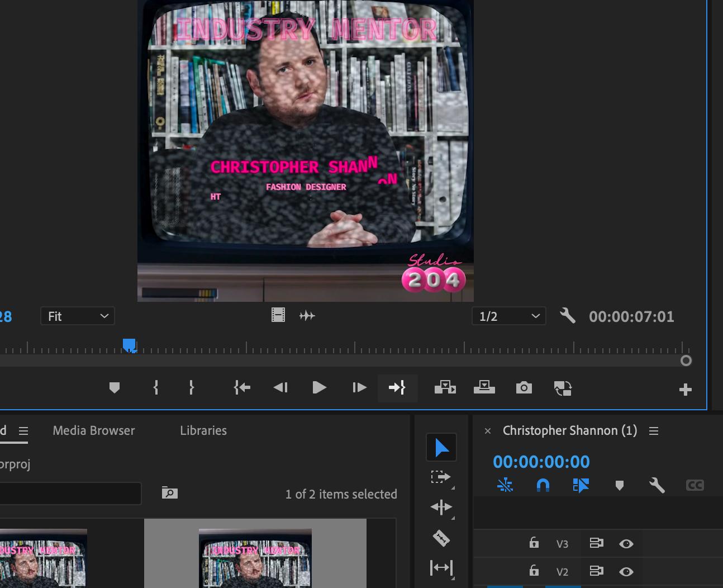The width and height of the screenshot is (723, 588).
Task: Close the Christopher Shannon (1) sequence tab
Action: point(488,431)
